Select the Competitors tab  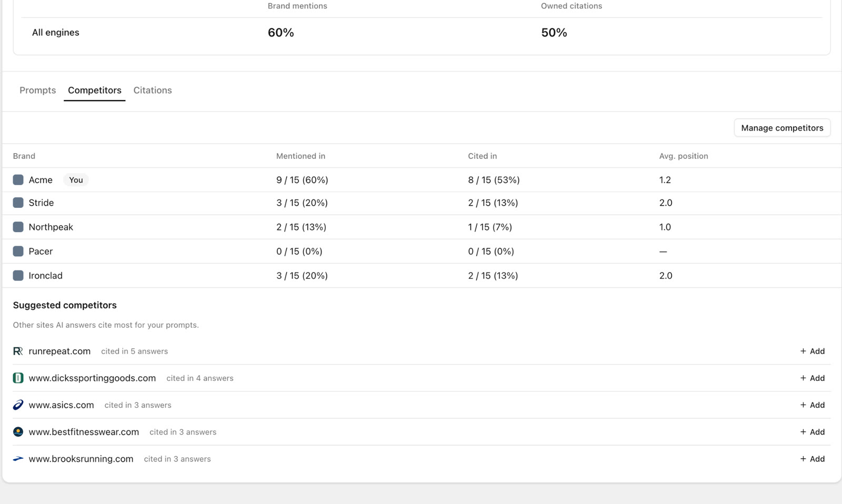click(x=95, y=90)
